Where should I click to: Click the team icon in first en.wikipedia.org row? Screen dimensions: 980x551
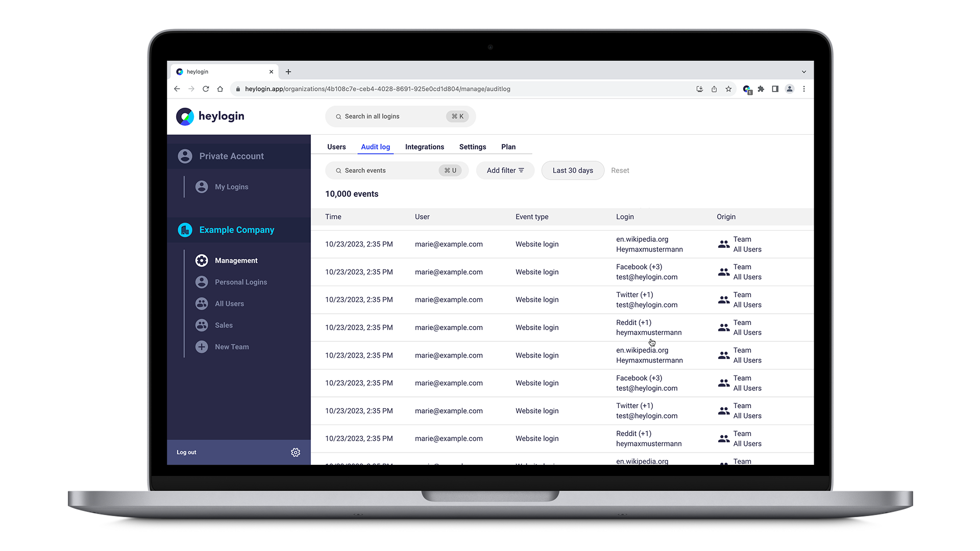(x=724, y=244)
